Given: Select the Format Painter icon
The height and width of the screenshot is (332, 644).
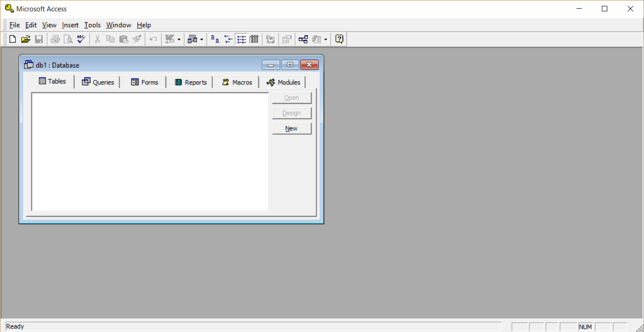Looking at the screenshot, I should click(x=137, y=39).
